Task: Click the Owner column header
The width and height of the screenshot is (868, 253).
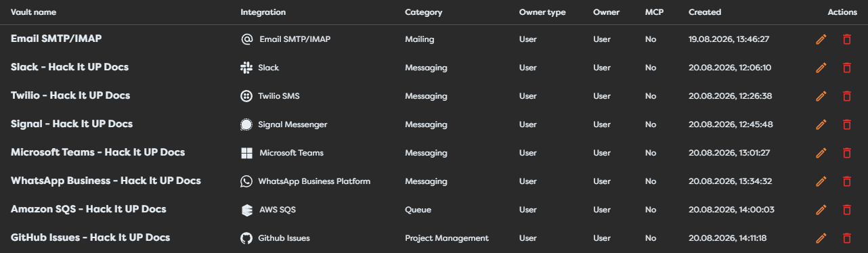Action: (x=605, y=12)
